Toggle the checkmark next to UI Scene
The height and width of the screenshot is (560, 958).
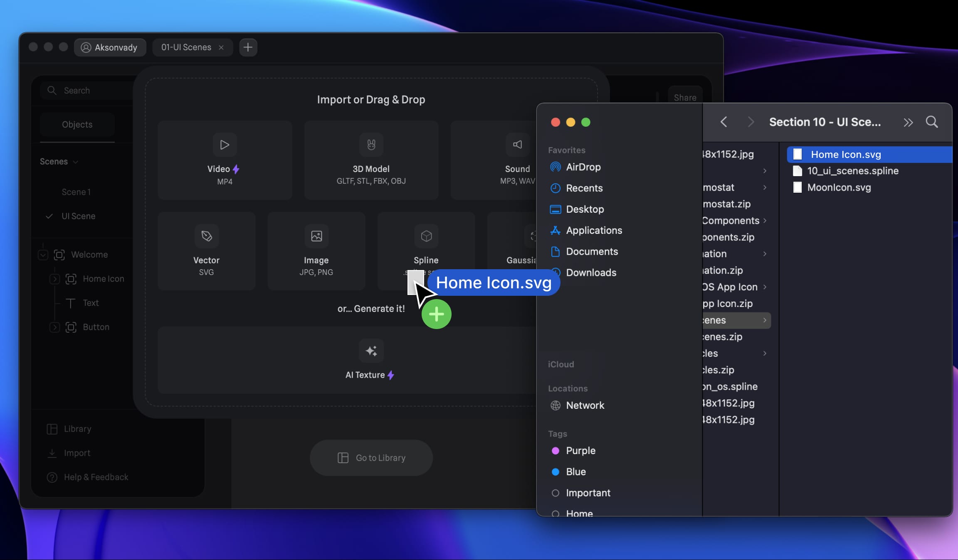(x=49, y=216)
